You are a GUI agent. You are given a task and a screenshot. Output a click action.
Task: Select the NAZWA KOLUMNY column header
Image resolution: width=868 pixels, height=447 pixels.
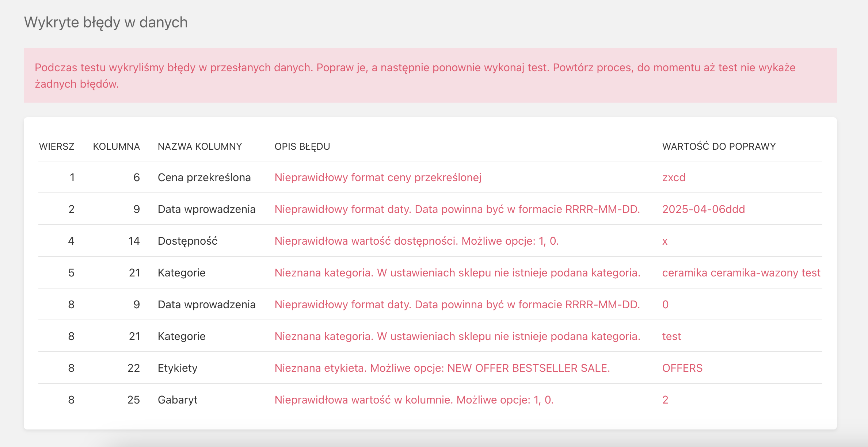point(199,146)
